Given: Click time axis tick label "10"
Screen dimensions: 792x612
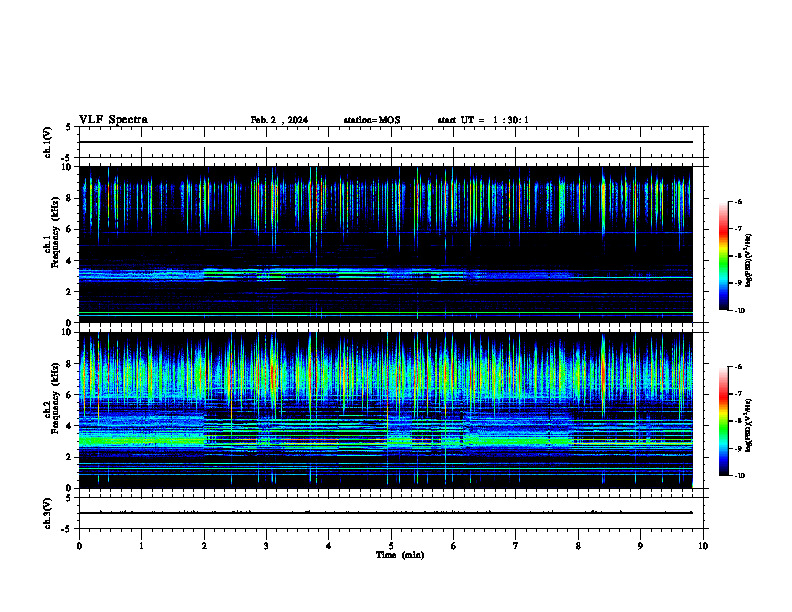Looking at the screenshot, I should tap(703, 546).
